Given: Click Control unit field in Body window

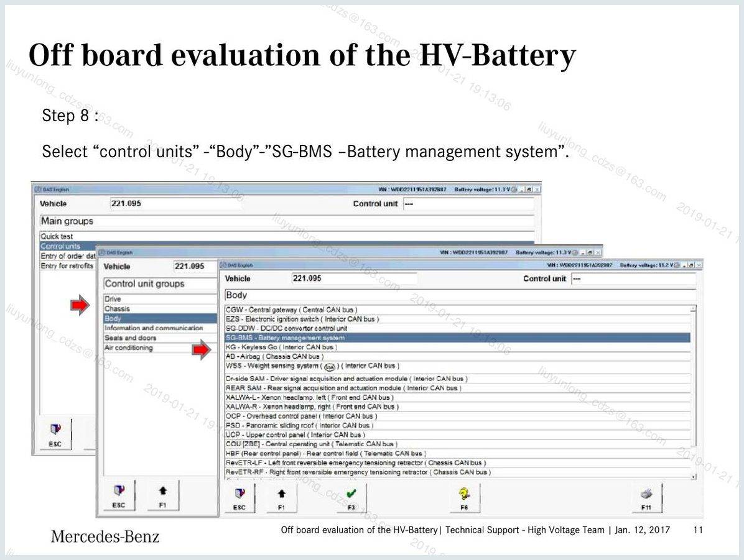Looking at the screenshot, I should point(633,279).
